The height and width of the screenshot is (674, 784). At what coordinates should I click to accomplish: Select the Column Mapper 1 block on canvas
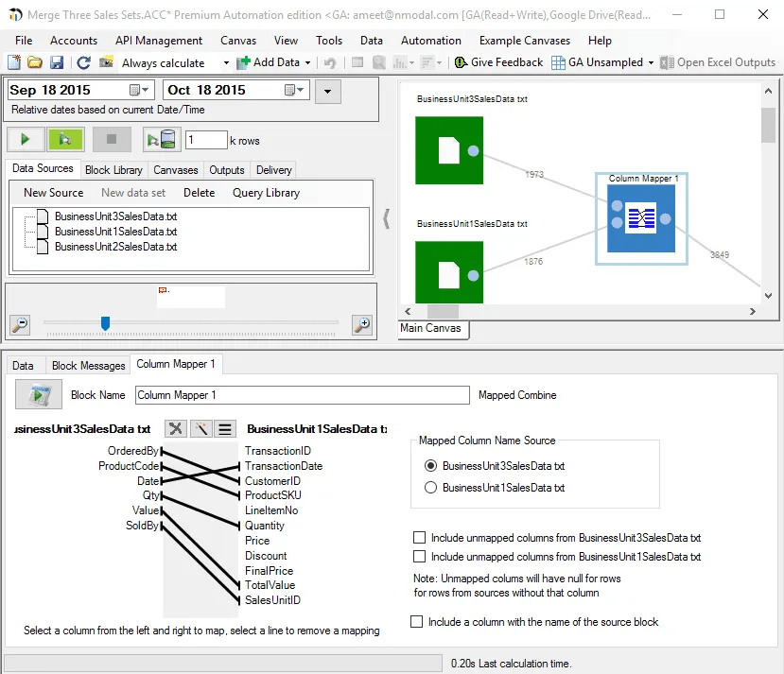pos(640,218)
